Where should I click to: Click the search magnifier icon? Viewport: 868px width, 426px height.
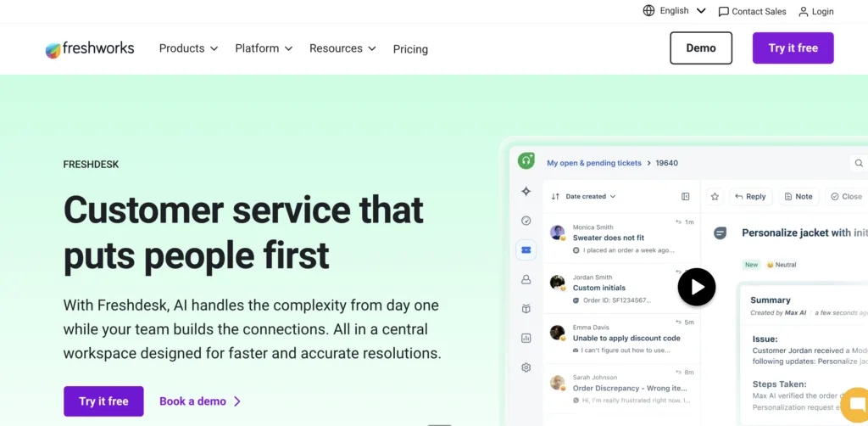(x=859, y=163)
